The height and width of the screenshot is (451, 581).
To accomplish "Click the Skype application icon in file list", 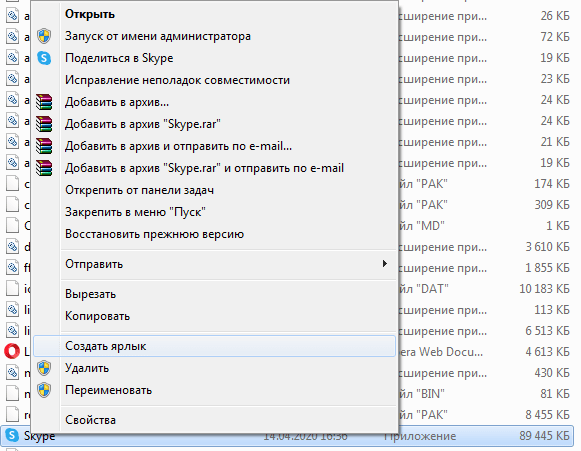I will 12,435.
